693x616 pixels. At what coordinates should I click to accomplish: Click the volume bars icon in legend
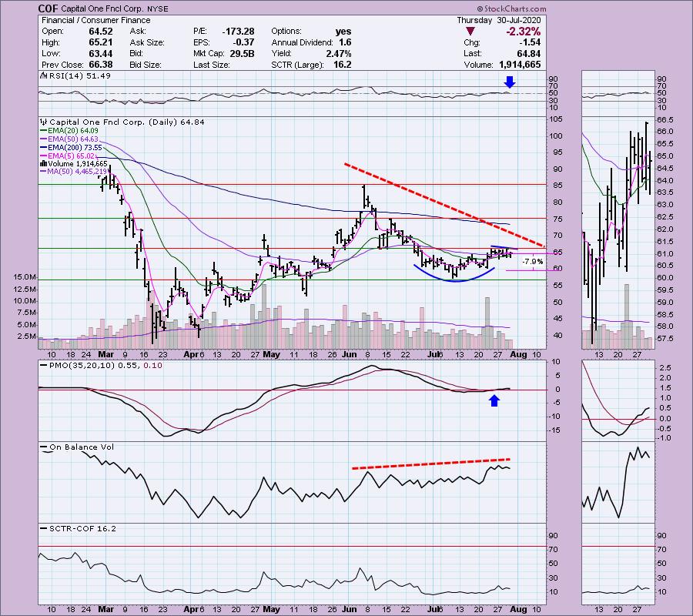click(x=43, y=163)
